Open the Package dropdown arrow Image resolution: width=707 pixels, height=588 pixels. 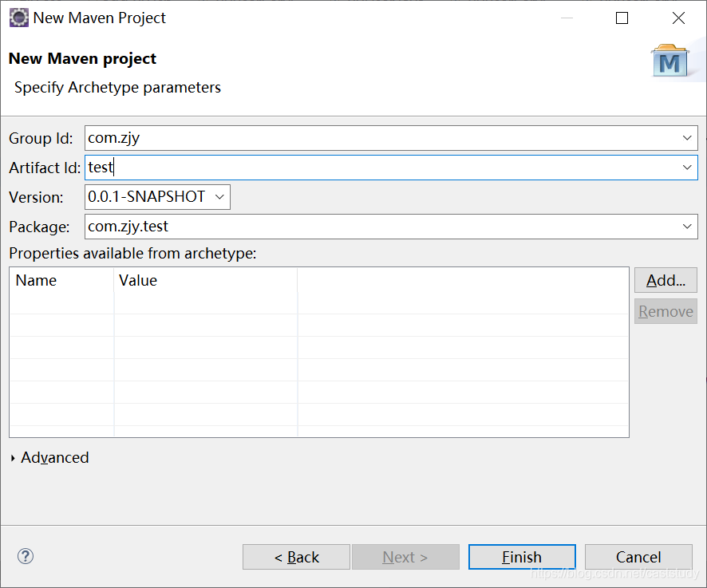(687, 227)
